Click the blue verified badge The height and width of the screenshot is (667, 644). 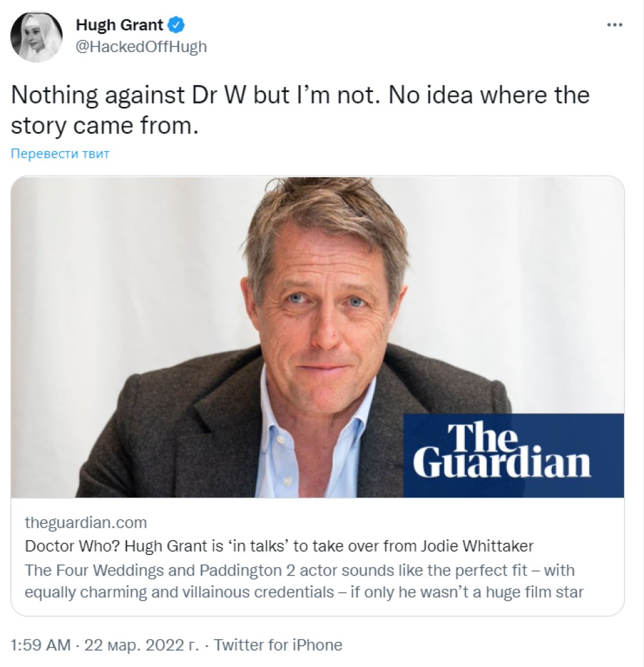(176, 26)
